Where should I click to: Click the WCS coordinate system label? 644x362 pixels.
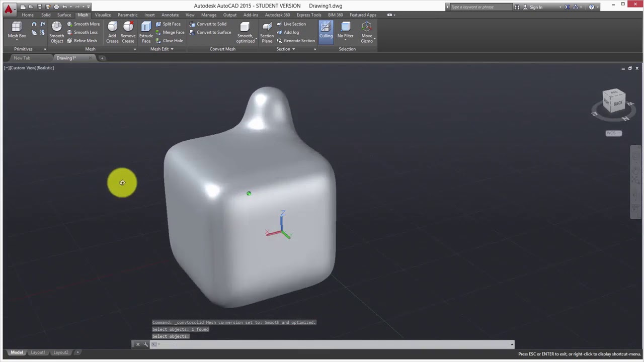(613, 133)
